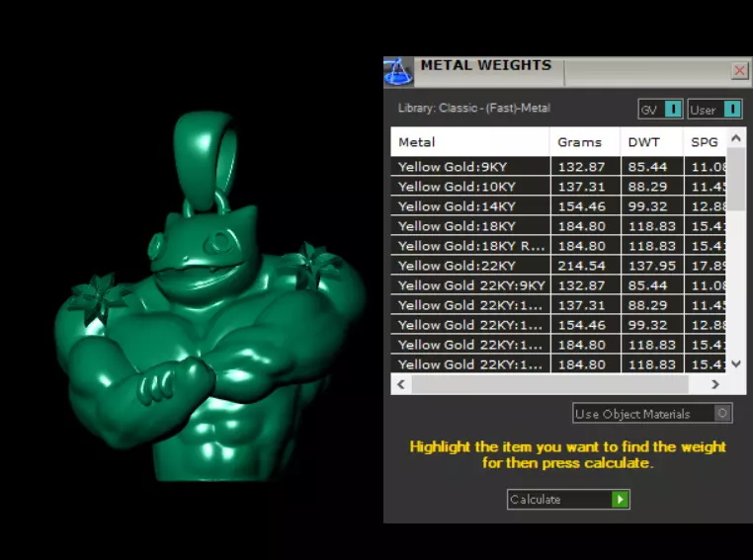This screenshot has width=753, height=560.
Task: Toggle the GV switch
Action: [x=660, y=110]
